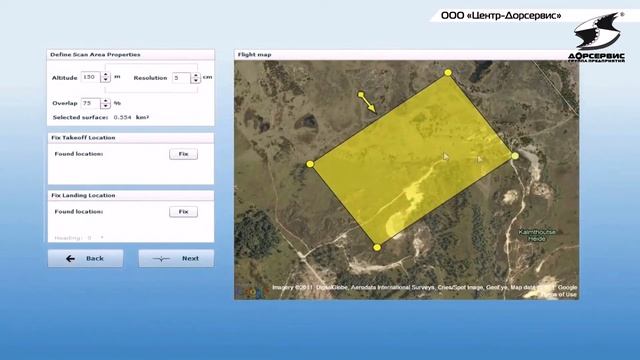Select the right corner handle of scan area
Image resolution: width=640 pixels, height=360 pixels.
(515, 156)
